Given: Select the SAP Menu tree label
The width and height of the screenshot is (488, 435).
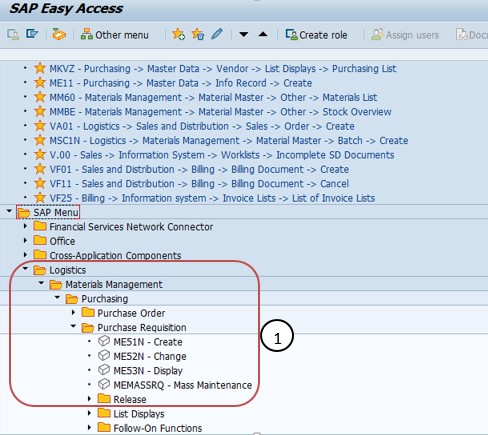Looking at the screenshot, I should point(56,212).
